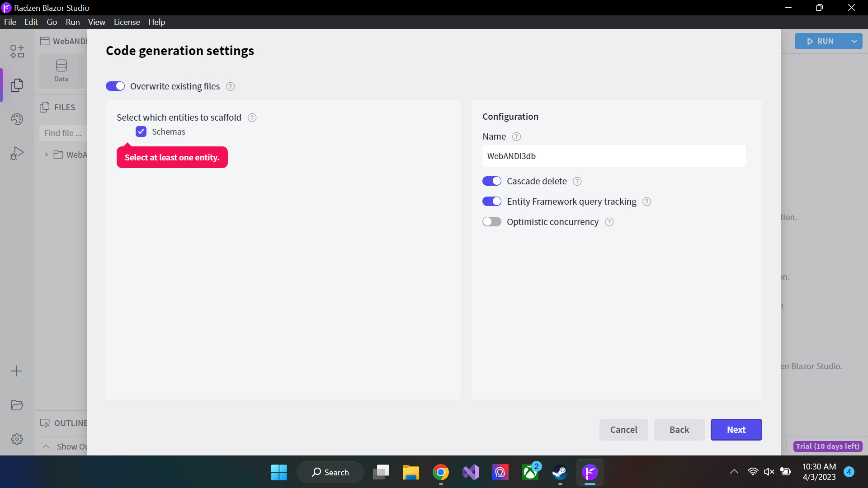Launch Radzen Blazor Studio from the taskbar
Image resolution: width=868 pixels, height=488 pixels.
click(x=590, y=472)
